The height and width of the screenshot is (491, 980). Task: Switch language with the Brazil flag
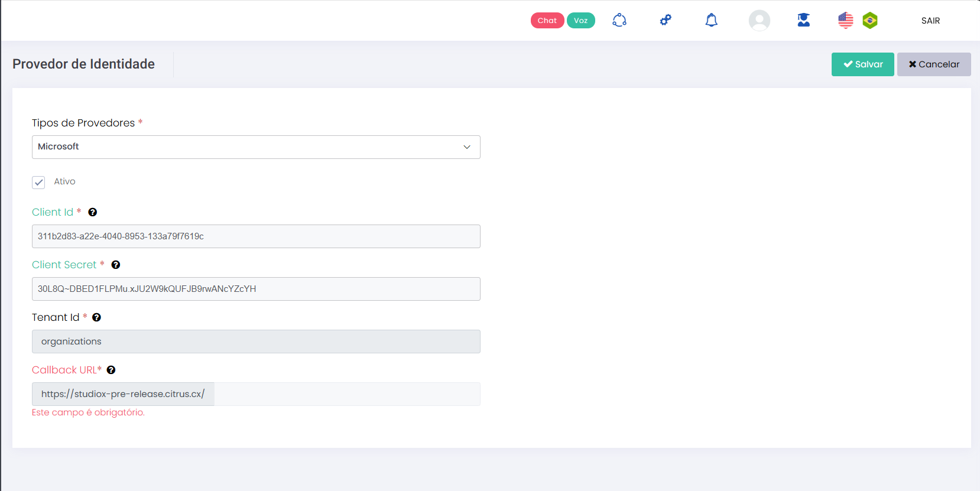[870, 21]
